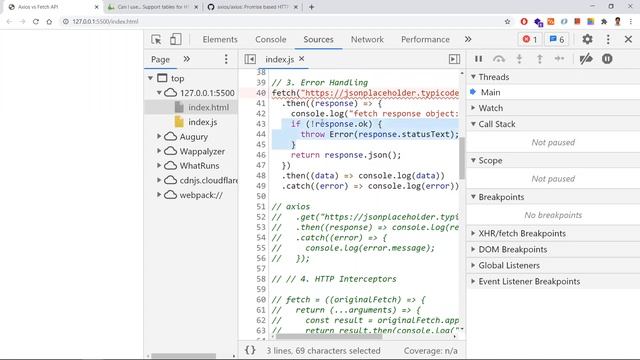
Task: Click line number 46 in the gutter
Action: pos(261,155)
